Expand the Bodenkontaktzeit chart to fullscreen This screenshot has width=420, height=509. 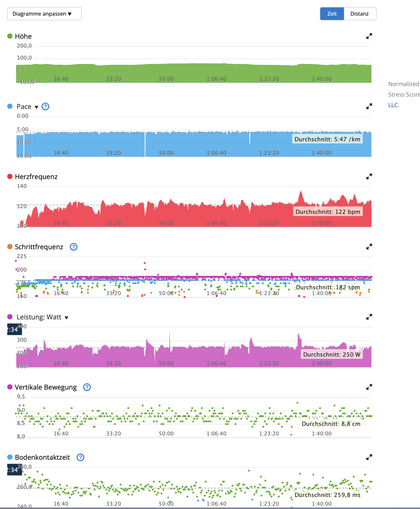coord(369,457)
